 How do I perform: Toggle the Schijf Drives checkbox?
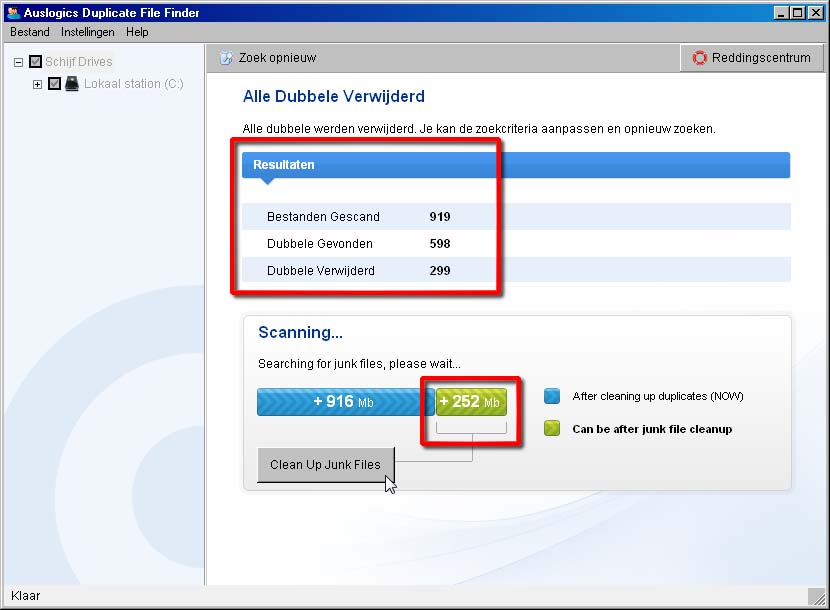[x=35, y=62]
